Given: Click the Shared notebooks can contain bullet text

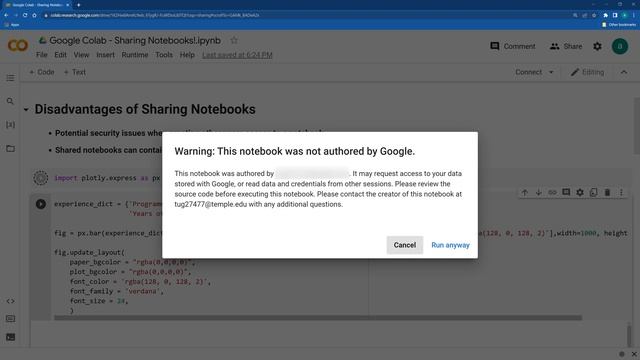Looking at the screenshot, I should tap(108, 150).
